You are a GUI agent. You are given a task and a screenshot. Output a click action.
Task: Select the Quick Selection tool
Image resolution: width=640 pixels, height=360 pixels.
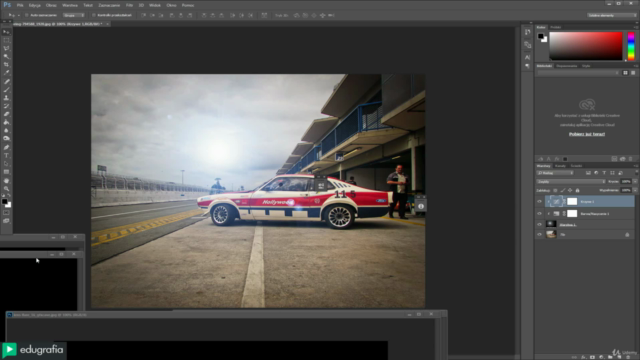click(x=6, y=56)
